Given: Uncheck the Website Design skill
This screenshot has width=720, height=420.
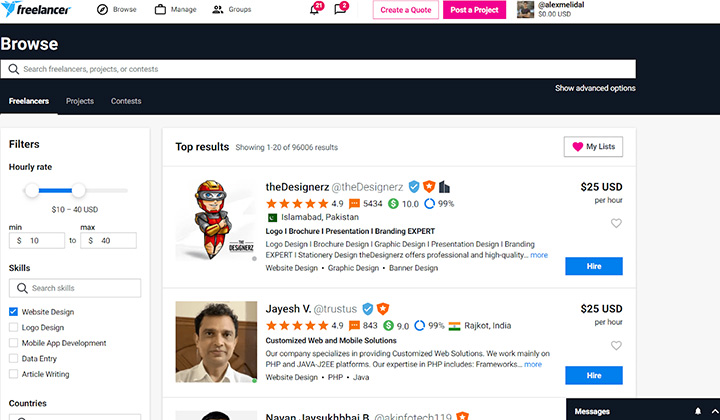Looking at the screenshot, I should point(13,312).
